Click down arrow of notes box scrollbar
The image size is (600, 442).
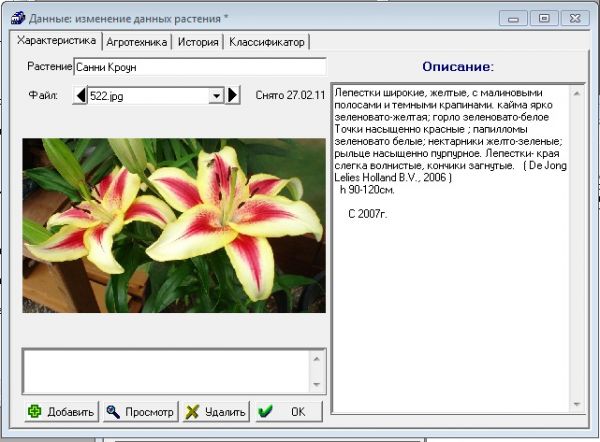316,384
